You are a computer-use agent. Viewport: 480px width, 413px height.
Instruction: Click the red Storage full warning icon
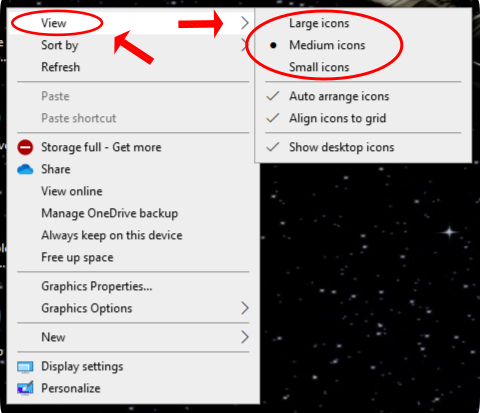[25, 147]
